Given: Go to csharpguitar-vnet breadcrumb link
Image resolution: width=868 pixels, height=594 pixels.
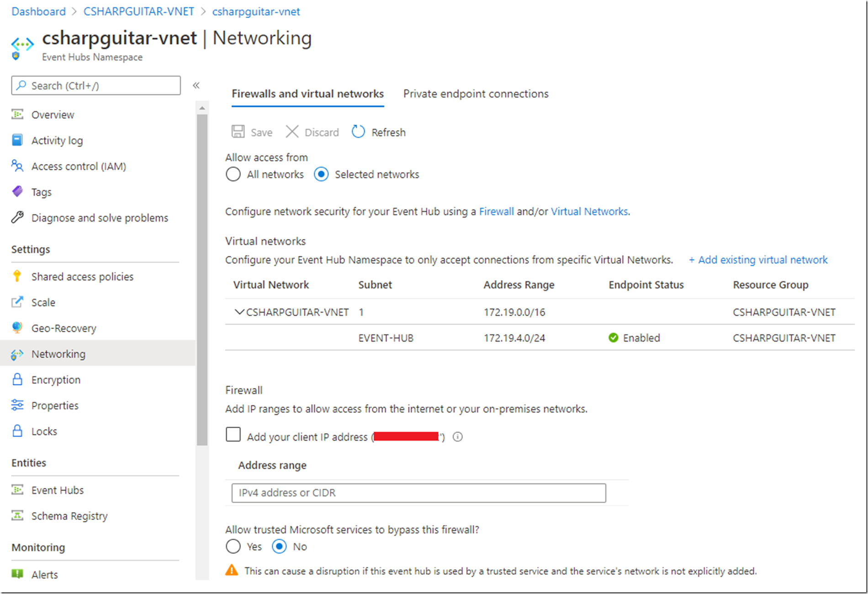Looking at the screenshot, I should click(256, 11).
